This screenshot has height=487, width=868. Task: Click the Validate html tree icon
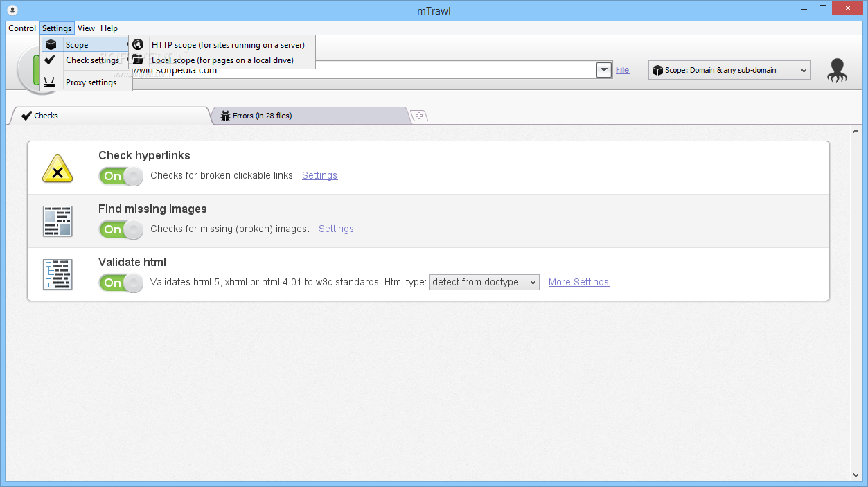click(57, 274)
